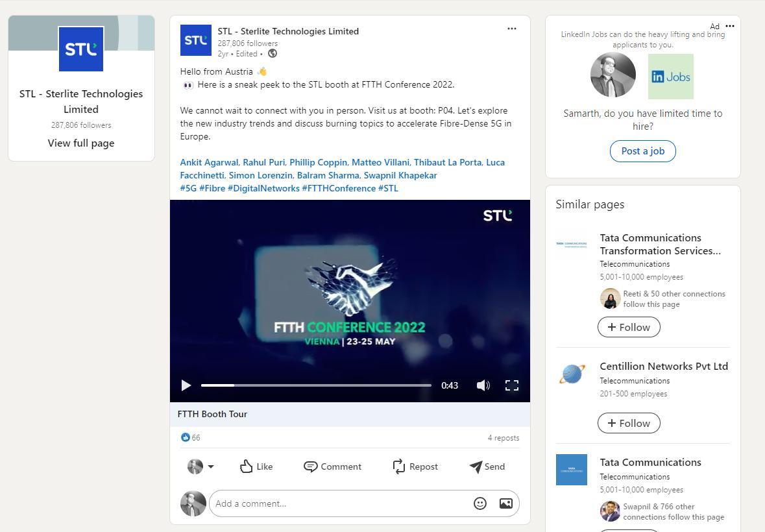The height and width of the screenshot is (532, 765).
Task: Click Reeti's avatar under Tata Communications Transformation
Action: [x=610, y=298]
